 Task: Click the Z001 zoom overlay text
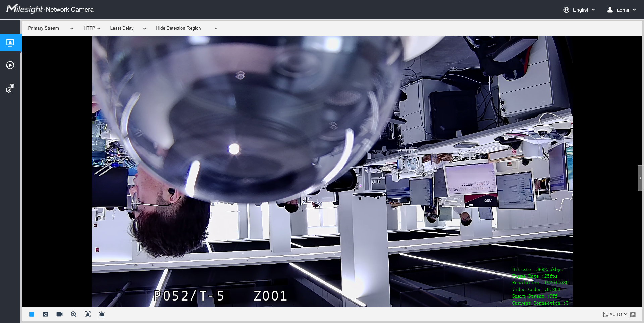point(270,296)
